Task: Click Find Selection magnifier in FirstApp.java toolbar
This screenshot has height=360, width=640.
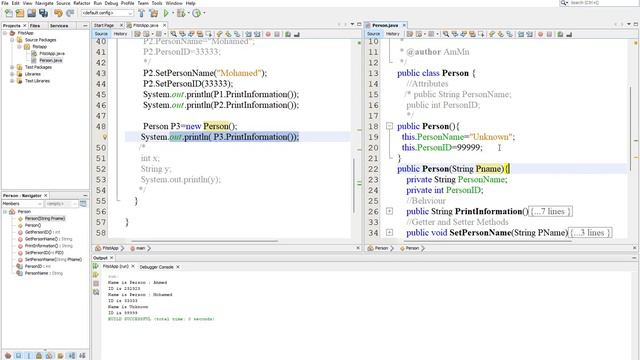Action: pos(173,34)
